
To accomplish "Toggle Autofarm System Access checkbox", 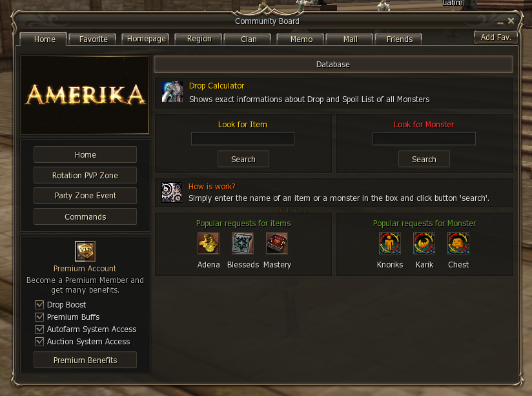I will pyautogui.click(x=39, y=329).
